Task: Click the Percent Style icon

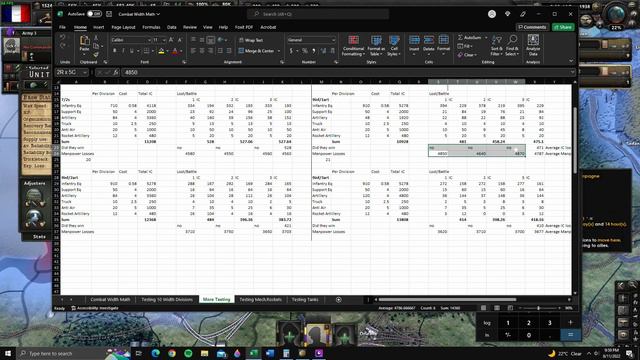Action: (x=304, y=51)
